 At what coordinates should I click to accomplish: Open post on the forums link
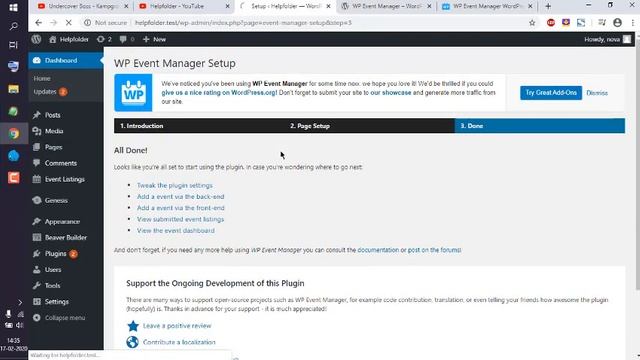coord(434,250)
